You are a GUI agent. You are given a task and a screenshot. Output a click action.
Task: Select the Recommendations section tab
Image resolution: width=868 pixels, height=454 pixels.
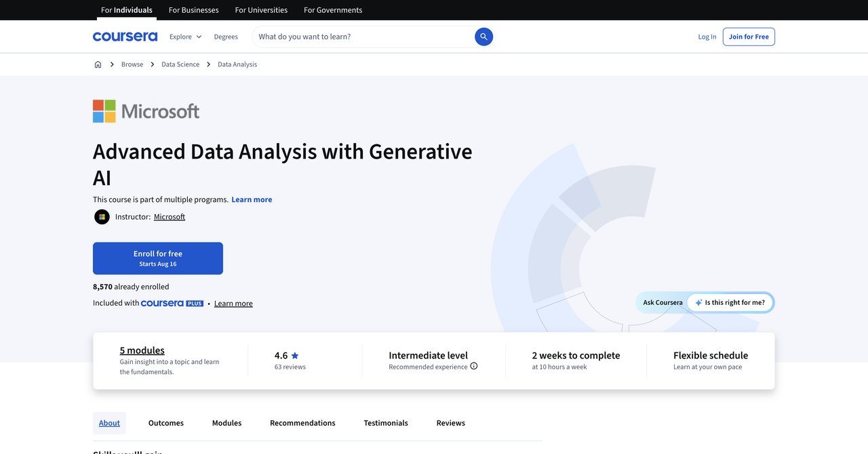tap(302, 423)
